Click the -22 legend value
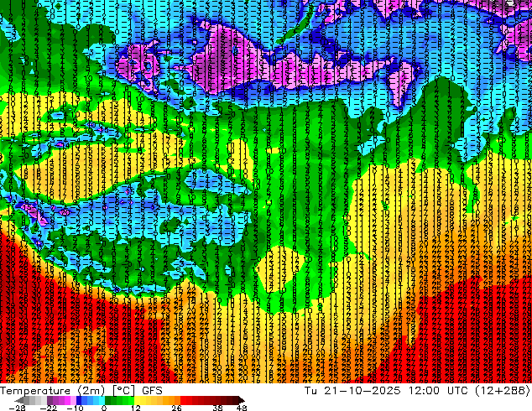The image size is (532, 411). [49, 408]
